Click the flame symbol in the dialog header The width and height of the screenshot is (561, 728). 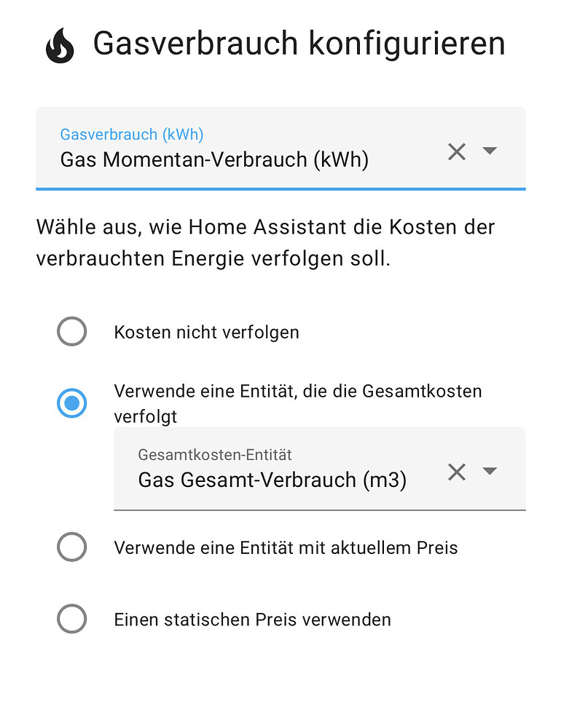pyautogui.click(x=61, y=43)
